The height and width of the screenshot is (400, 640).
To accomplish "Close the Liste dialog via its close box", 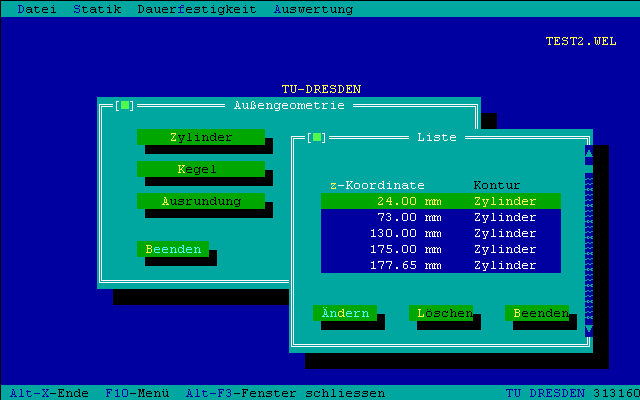I will click(x=317, y=137).
